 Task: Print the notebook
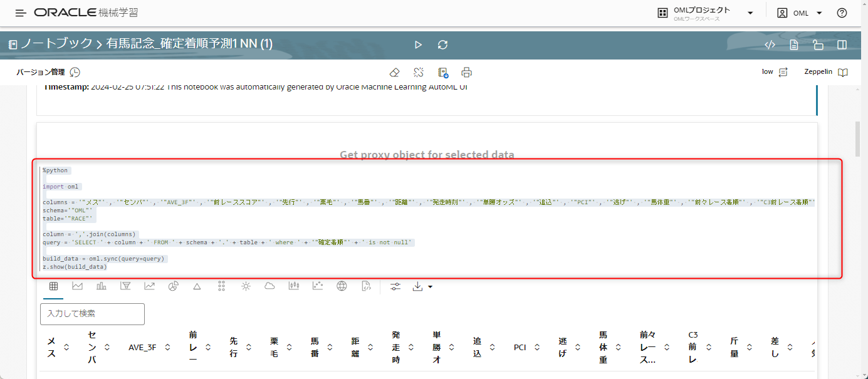466,72
